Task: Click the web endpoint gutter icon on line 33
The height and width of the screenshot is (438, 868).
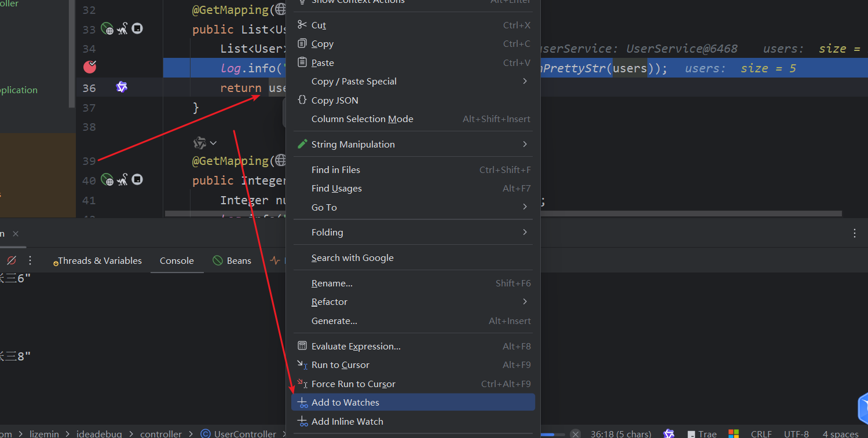Action: (107, 29)
